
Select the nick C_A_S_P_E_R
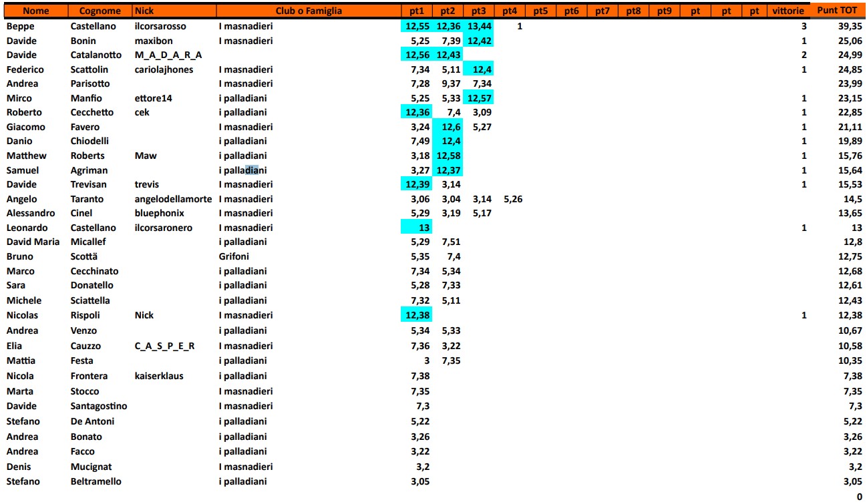(164, 346)
